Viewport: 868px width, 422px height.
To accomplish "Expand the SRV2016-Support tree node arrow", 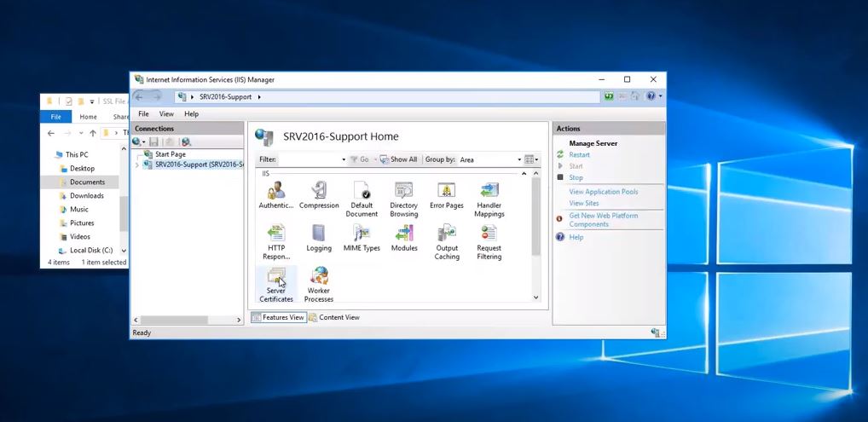I will pyautogui.click(x=136, y=165).
